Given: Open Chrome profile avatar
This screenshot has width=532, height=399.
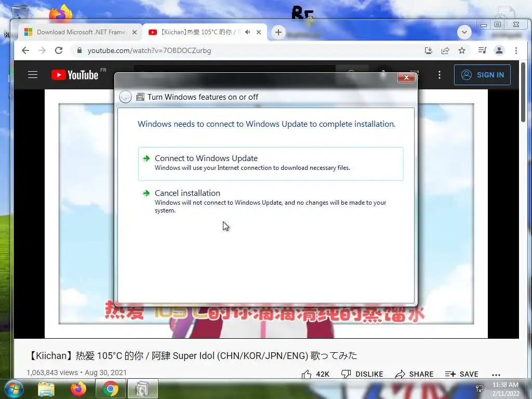Looking at the screenshot, I should pyautogui.click(x=499, y=50).
